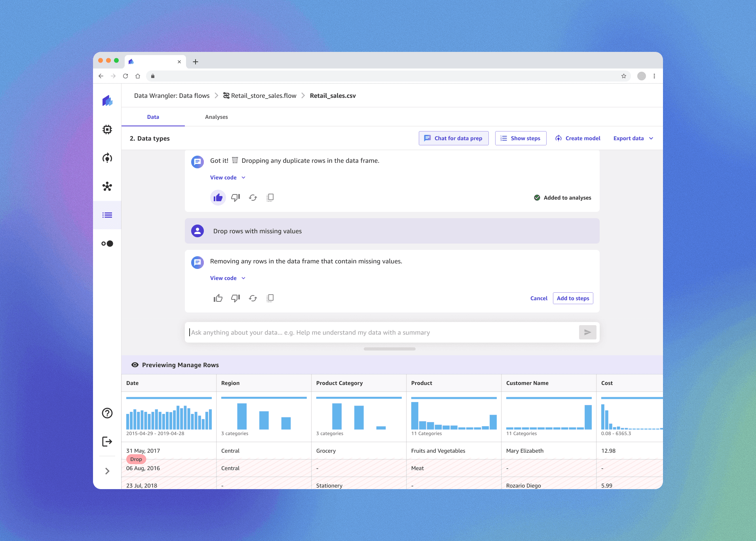This screenshot has width=756, height=541.
Task: Close the current browser tab
Action: pos(179,62)
